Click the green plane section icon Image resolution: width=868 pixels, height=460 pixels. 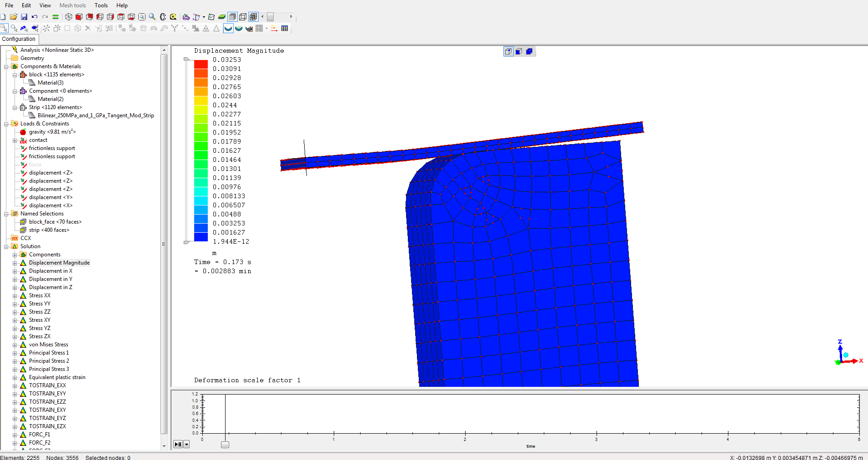click(222, 17)
